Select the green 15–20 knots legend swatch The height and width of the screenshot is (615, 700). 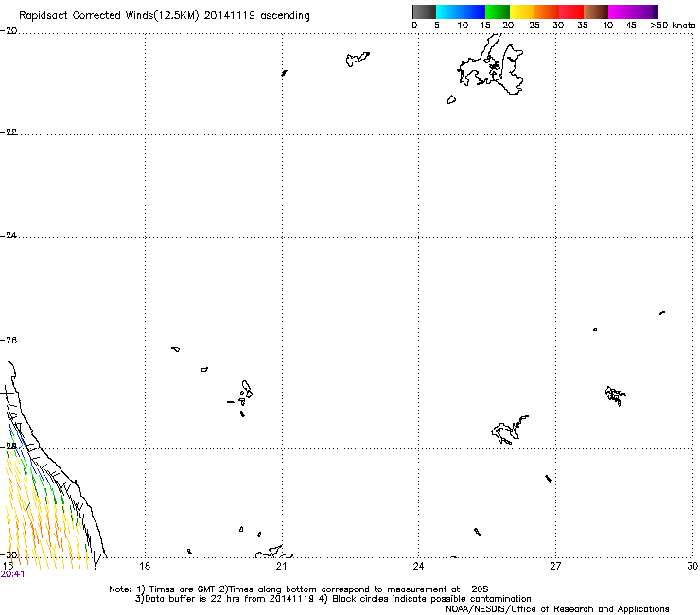pos(498,11)
